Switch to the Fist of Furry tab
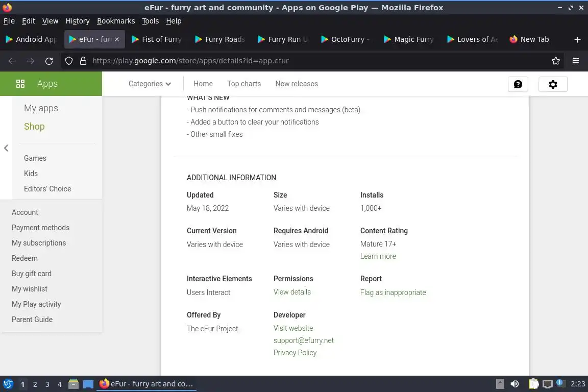 coord(158,39)
